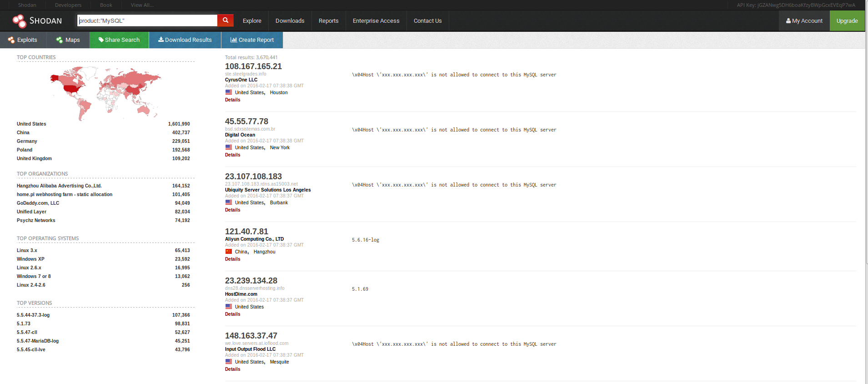Click US flag beside Houston
Viewport: 868px width, 384px height.
tap(229, 92)
